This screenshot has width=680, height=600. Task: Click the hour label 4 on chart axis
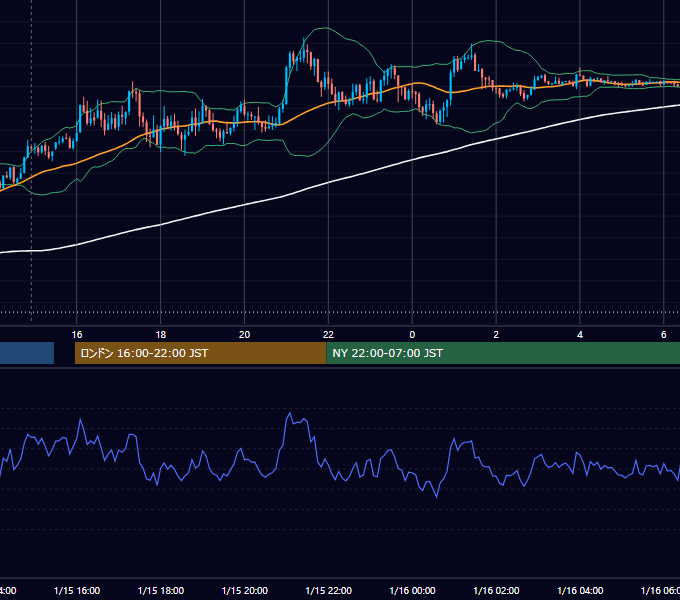(580, 335)
